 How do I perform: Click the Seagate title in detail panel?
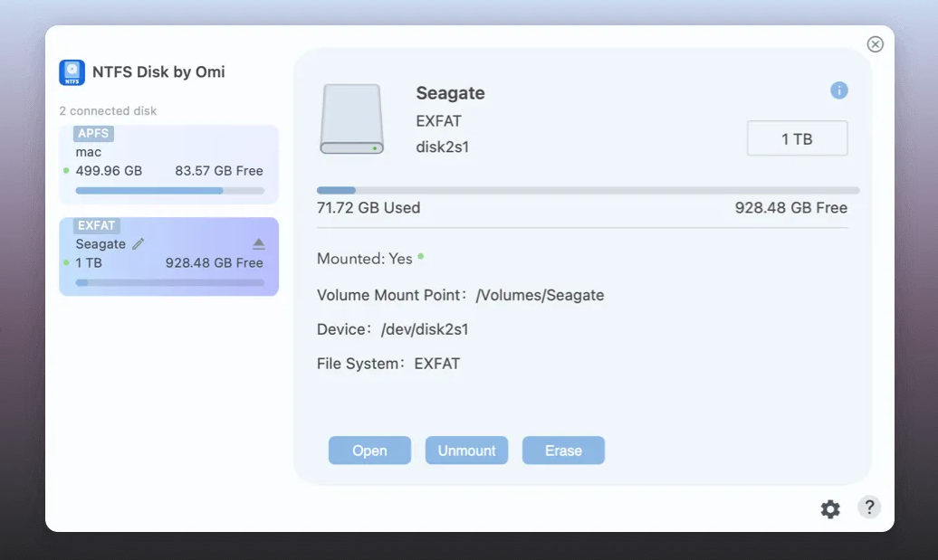(x=451, y=93)
